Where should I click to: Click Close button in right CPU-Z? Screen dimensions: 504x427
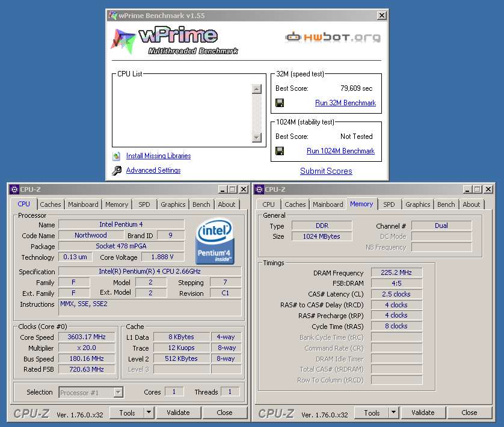[469, 413]
